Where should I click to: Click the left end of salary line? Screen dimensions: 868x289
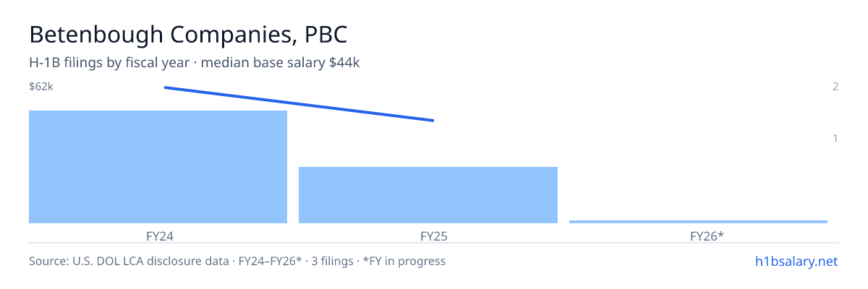coord(166,87)
